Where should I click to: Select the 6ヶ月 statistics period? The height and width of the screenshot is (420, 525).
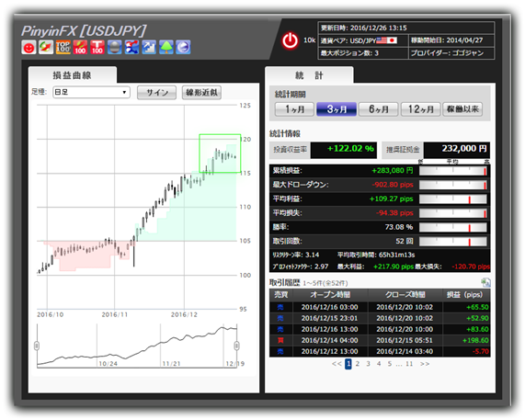coord(378,109)
